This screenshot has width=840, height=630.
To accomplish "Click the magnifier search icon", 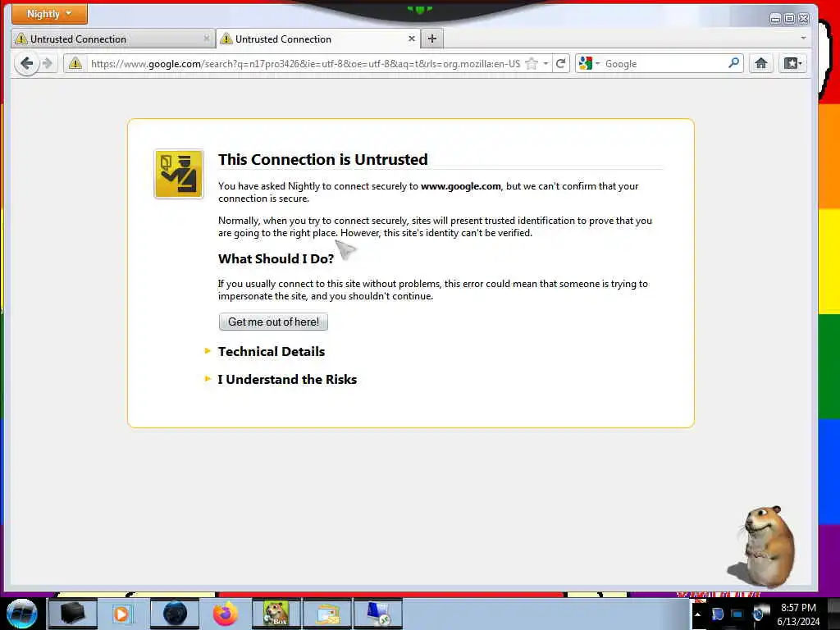I will pyautogui.click(x=734, y=63).
